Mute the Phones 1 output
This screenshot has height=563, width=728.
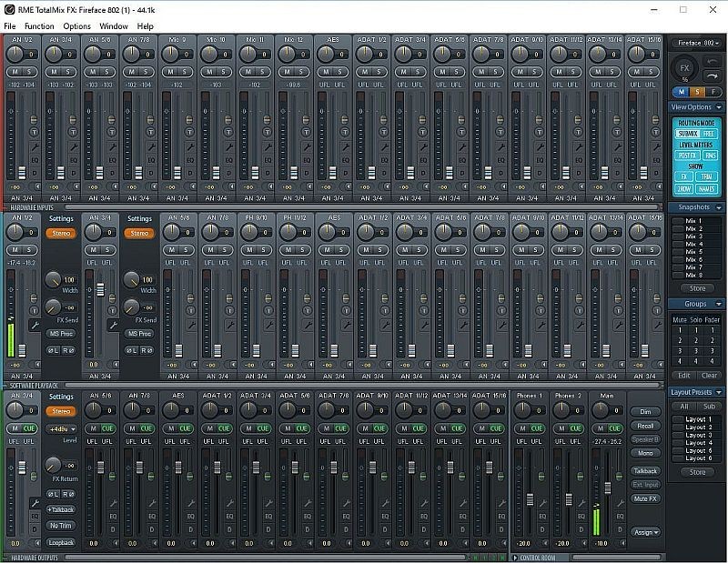[523, 428]
